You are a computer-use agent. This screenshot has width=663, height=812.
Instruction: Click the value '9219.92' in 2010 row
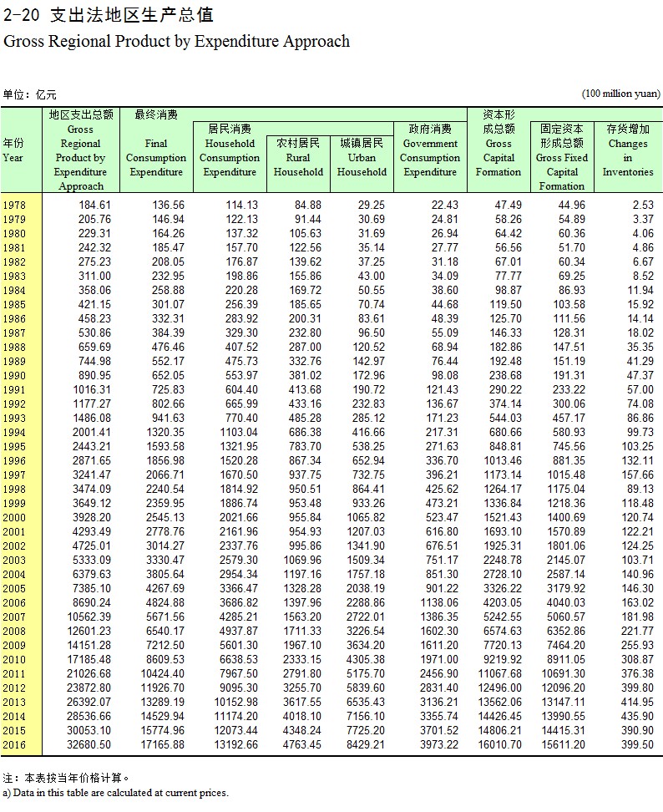pyautogui.click(x=503, y=660)
